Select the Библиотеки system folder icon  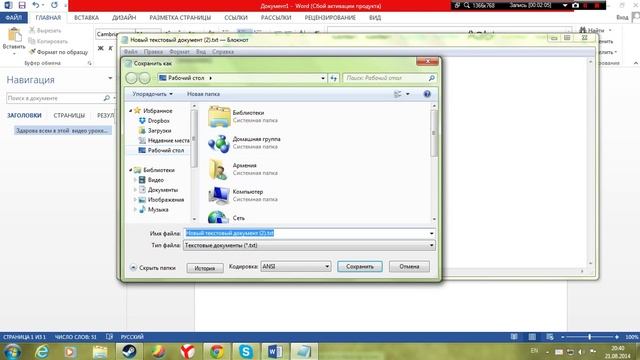tap(219, 116)
